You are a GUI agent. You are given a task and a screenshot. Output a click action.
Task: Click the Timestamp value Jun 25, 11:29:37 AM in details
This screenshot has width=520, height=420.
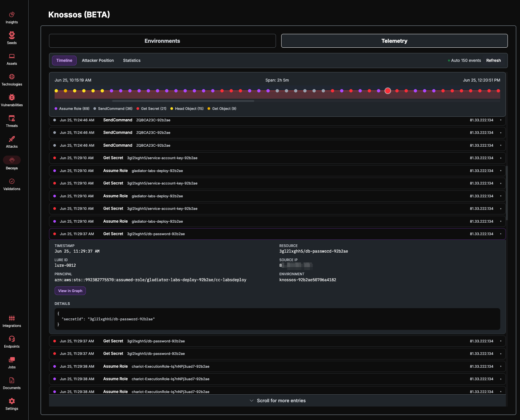(x=77, y=251)
